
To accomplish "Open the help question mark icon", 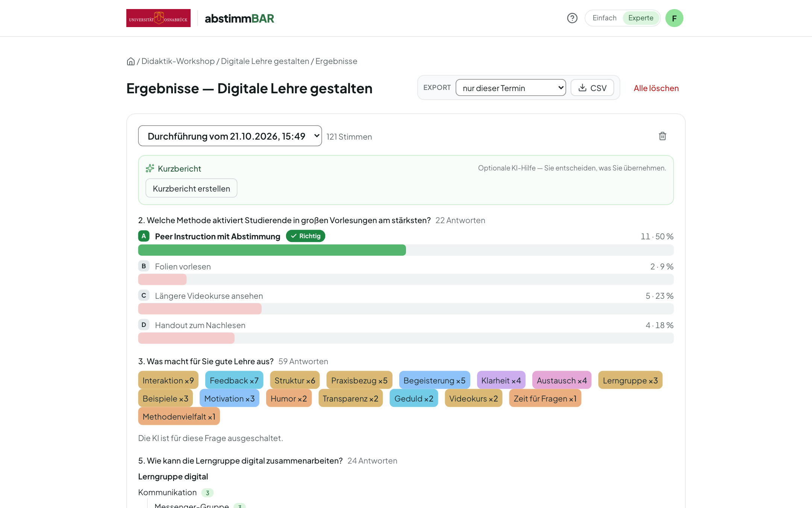I will (572, 18).
